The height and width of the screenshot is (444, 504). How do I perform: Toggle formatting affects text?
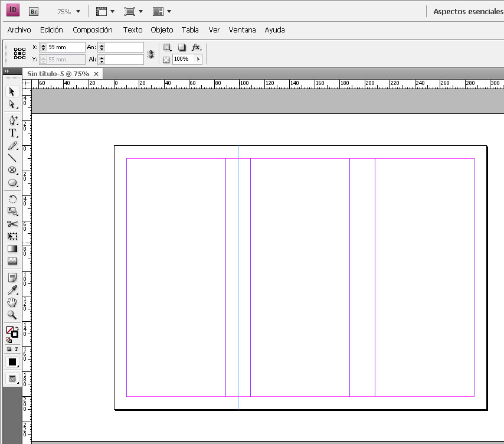coord(17,349)
